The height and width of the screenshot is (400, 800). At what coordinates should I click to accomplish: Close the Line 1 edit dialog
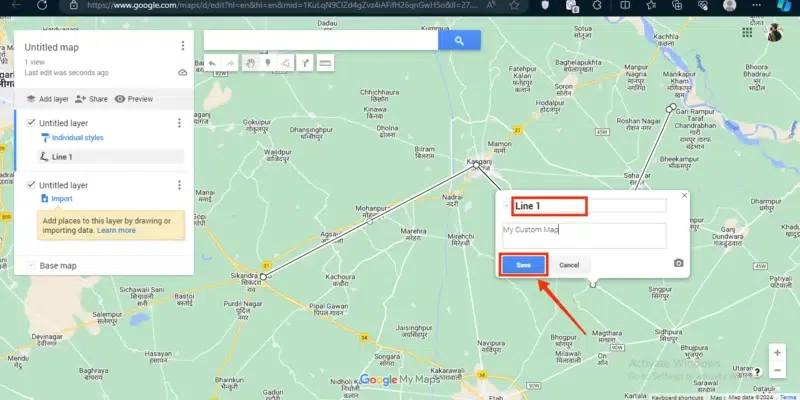coord(685,195)
